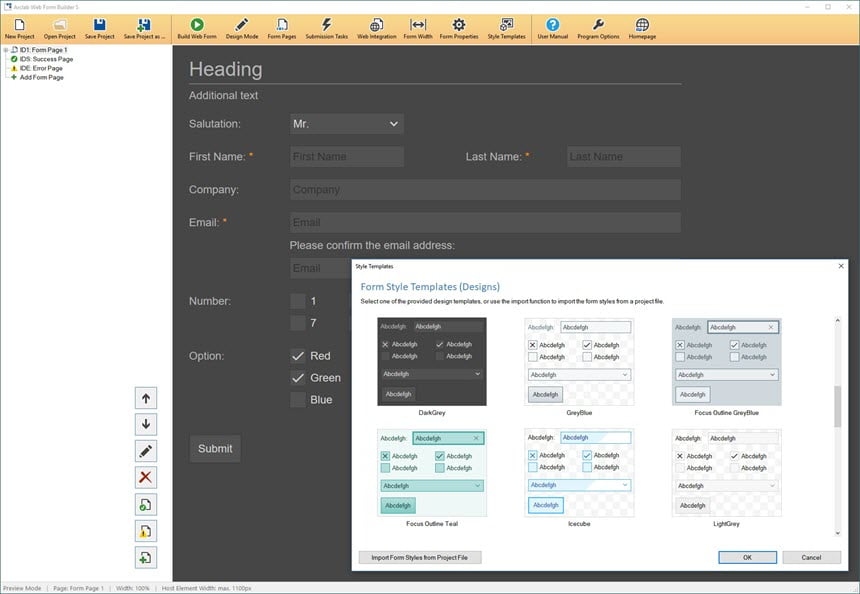
Task: Click Save Project as toolbar icon
Action: coord(144,29)
